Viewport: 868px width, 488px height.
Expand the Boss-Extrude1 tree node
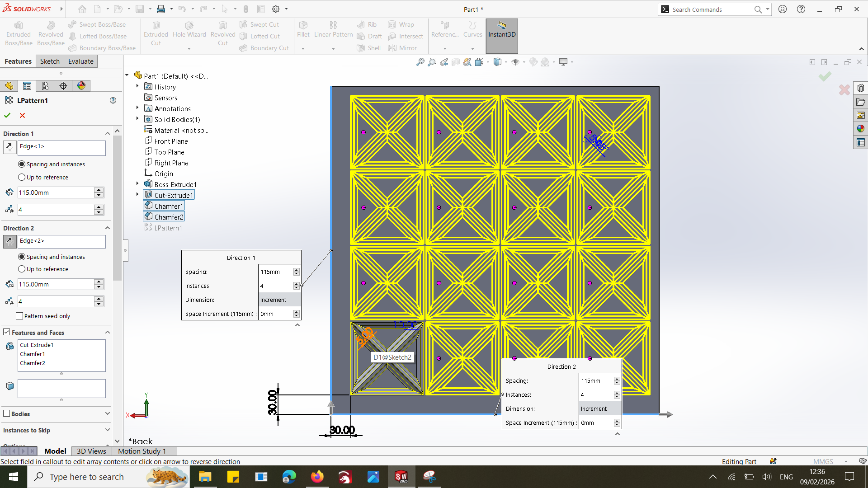coord(137,184)
